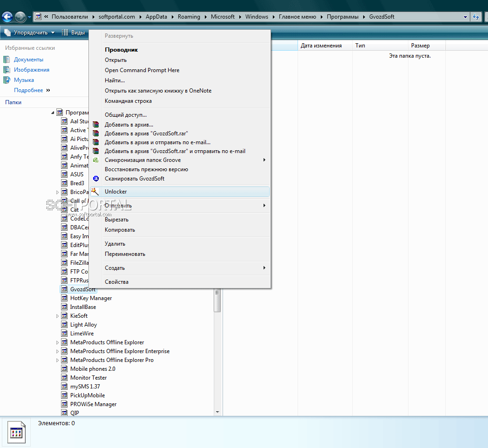488x448 pixels.
Task: Open recent pages dropdown next to Forward
Action: (x=29, y=17)
